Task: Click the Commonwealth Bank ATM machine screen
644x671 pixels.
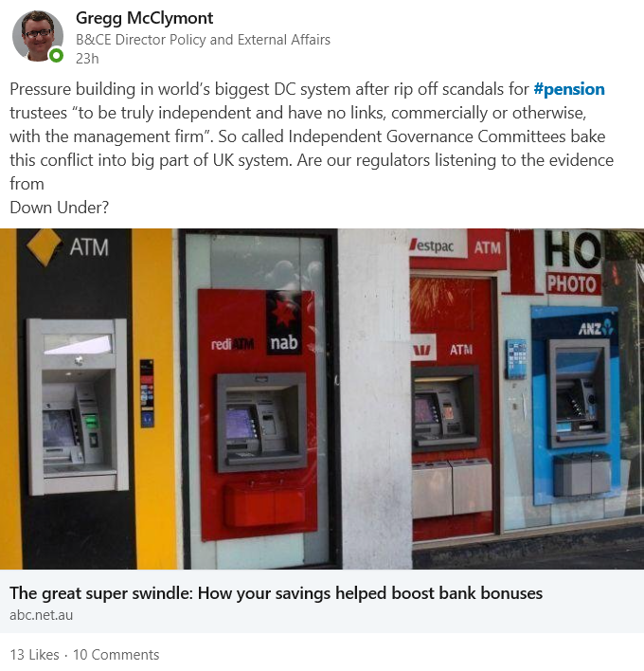Action: point(58,428)
